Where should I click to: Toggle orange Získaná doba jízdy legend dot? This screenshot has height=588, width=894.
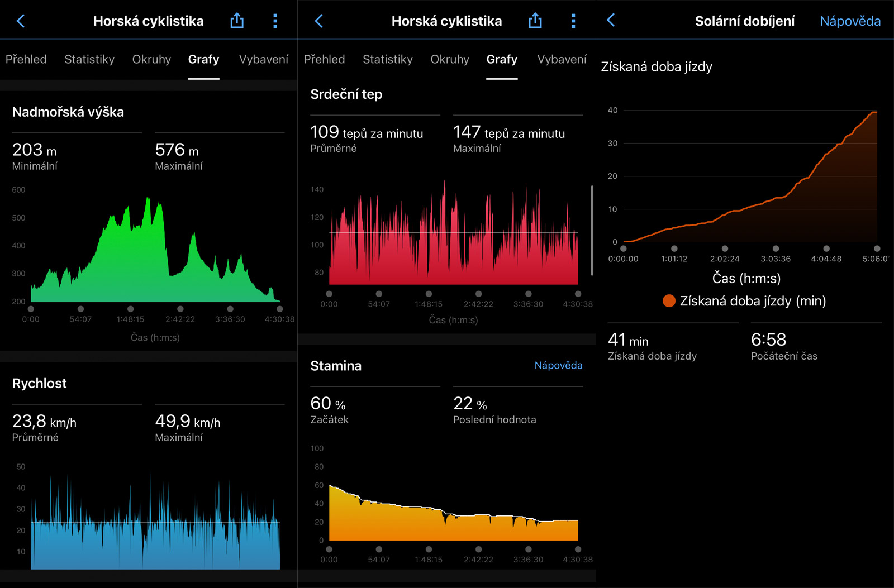pos(669,301)
